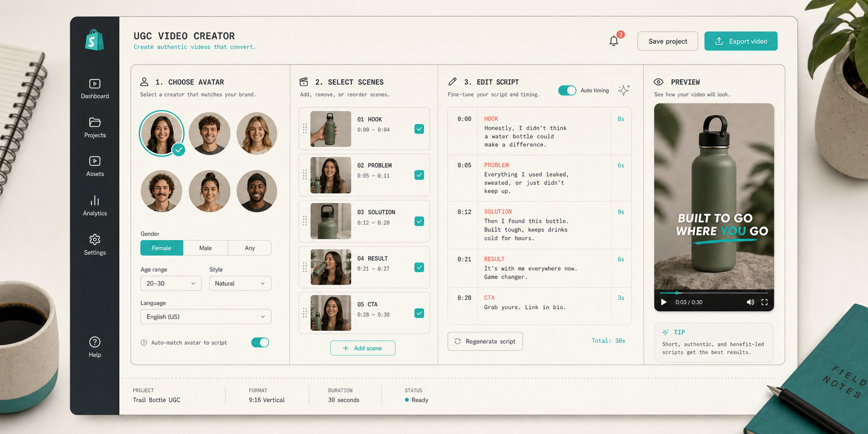Uncheck the 03 Solution scene checkbox
This screenshot has height=434, width=868.
pyautogui.click(x=419, y=221)
